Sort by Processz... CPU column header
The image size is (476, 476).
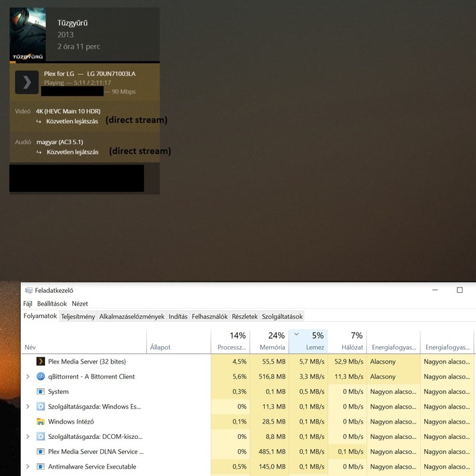coord(230,341)
